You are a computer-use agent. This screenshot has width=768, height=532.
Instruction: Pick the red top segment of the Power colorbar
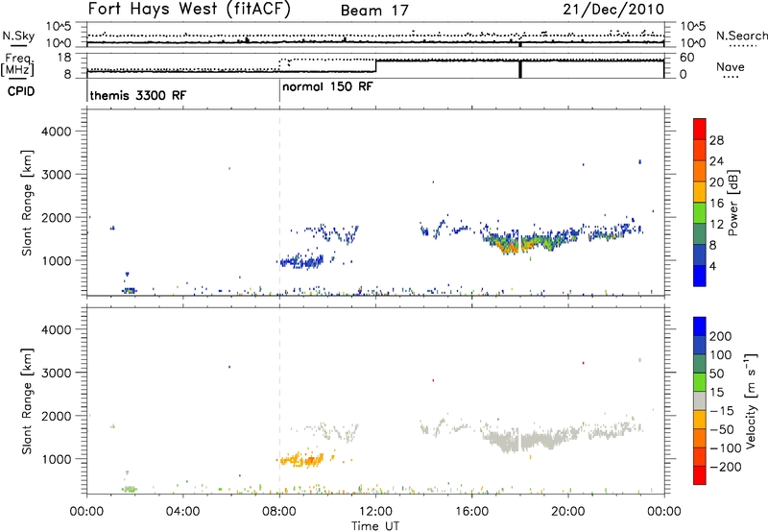pyautogui.click(x=700, y=129)
